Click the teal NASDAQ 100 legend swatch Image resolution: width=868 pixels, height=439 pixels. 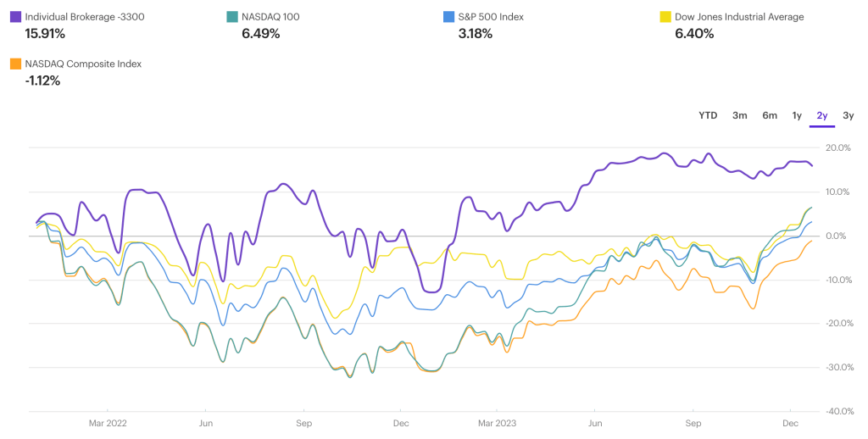(x=233, y=16)
